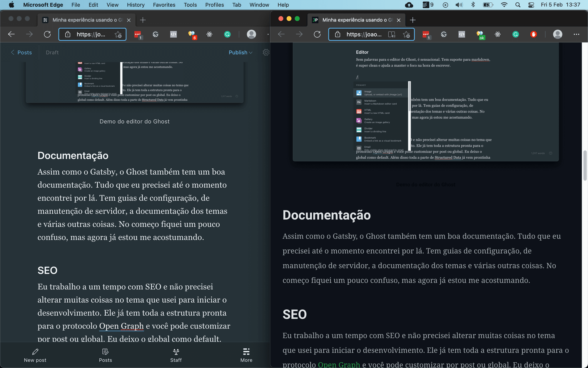Go back to Posts list in Ghost
Image resolution: width=588 pixels, height=368 pixels.
click(21, 52)
